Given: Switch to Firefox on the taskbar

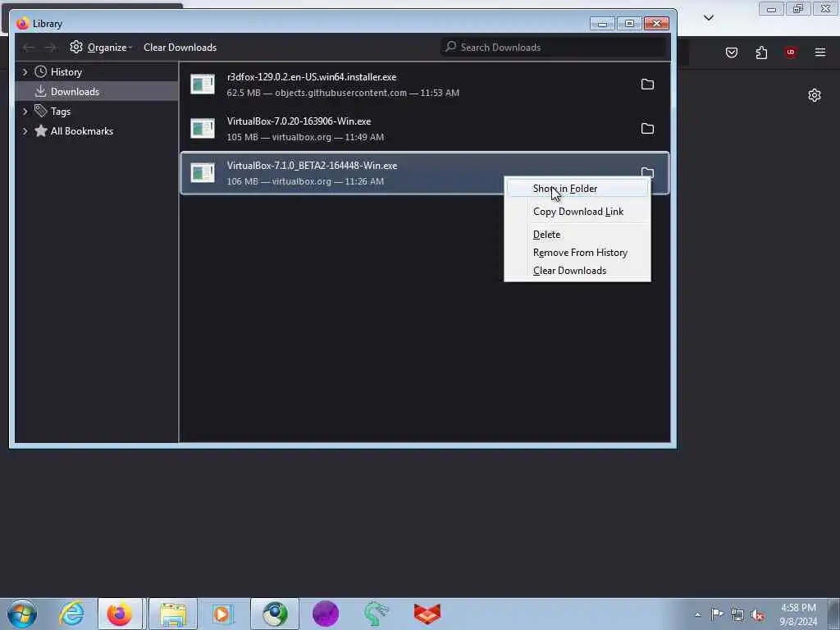Looking at the screenshot, I should (120, 614).
